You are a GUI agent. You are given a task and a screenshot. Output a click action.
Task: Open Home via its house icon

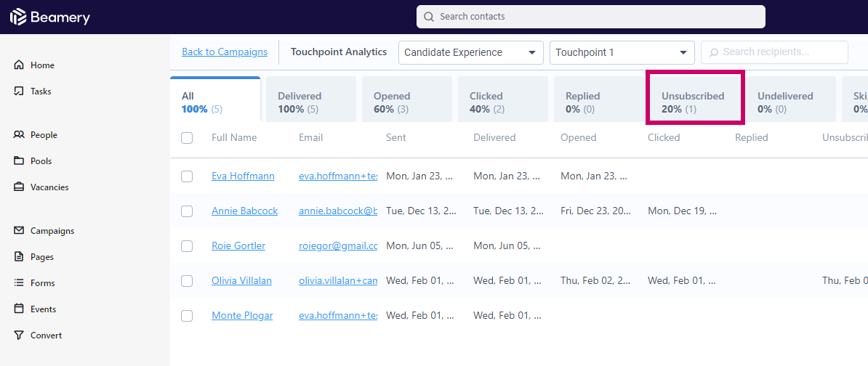(20, 65)
